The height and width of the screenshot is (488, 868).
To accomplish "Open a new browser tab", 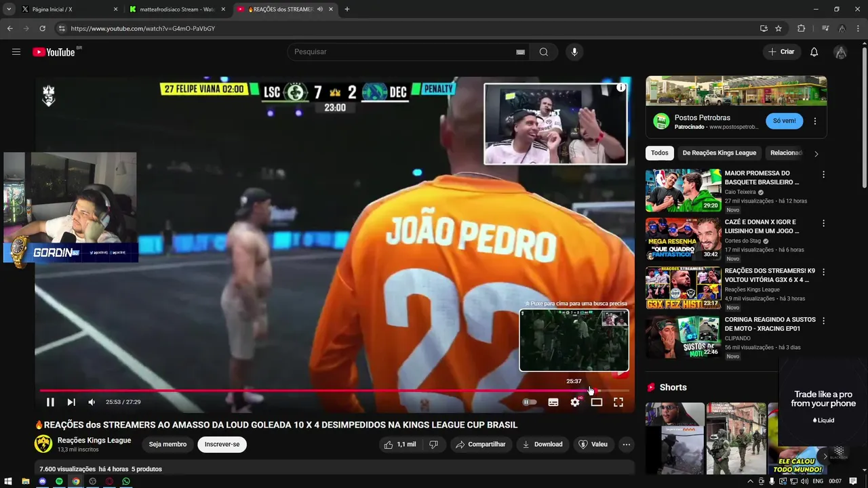I will click(347, 9).
